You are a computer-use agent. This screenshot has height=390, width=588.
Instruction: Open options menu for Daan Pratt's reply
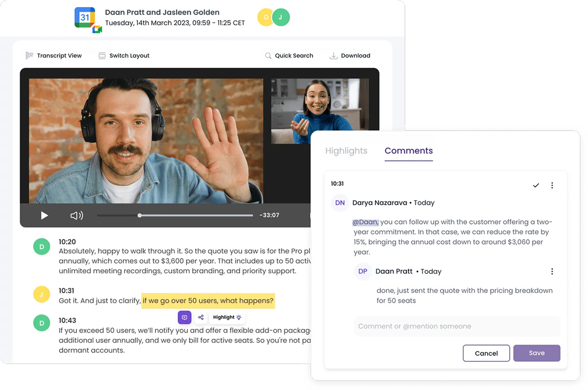tap(552, 271)
